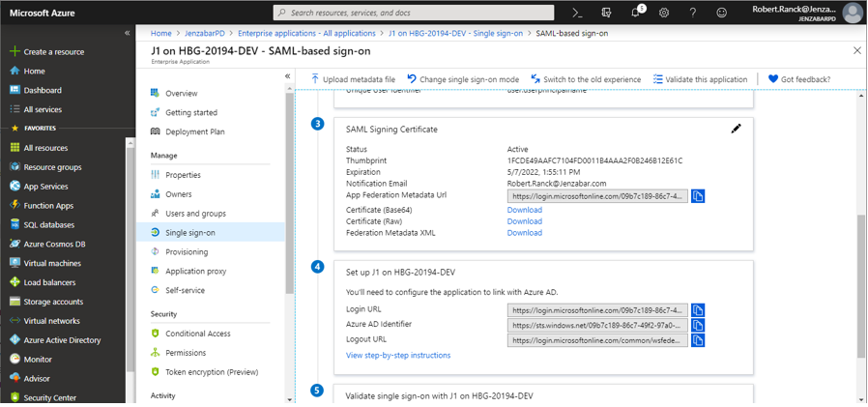This screenshot has width=868, height=407.
Task: Copy the Login URL value
Action: point(698,310)
